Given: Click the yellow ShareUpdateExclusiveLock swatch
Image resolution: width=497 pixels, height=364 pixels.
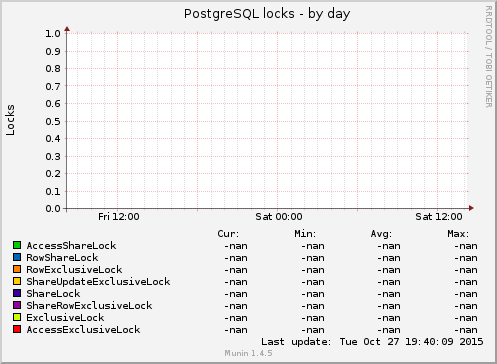Looking at the screenshot, I should (x=17, y=281).
